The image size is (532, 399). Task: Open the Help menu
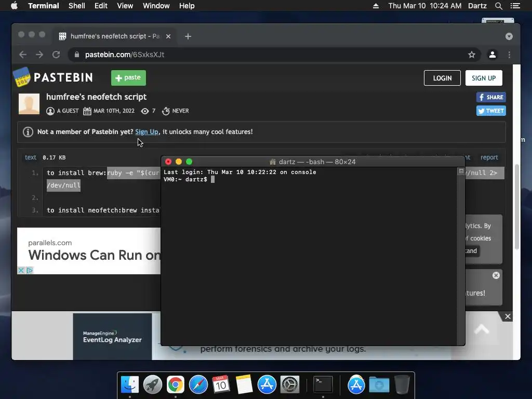click(187, 6)
